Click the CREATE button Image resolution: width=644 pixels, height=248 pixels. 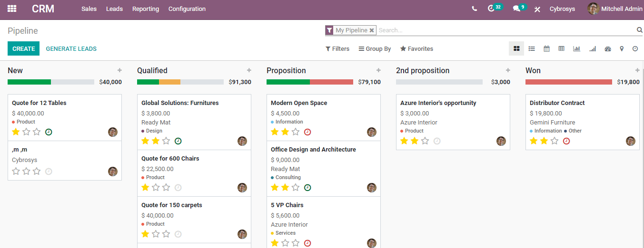pyautogui.click(x=24, y=48)
